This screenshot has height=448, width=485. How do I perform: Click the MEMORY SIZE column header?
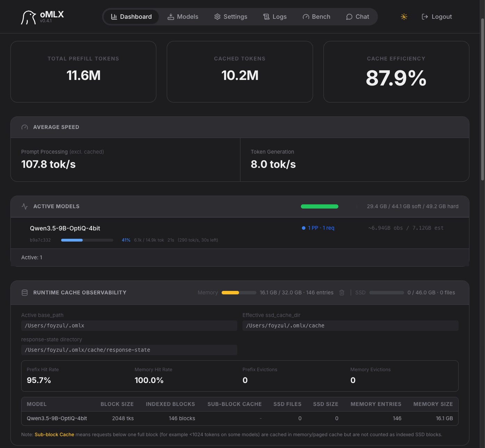click(x=433, y=404)
